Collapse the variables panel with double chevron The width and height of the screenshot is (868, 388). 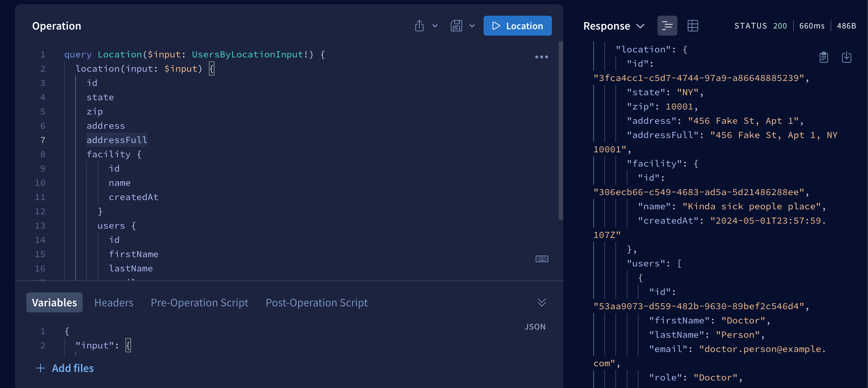542,302
